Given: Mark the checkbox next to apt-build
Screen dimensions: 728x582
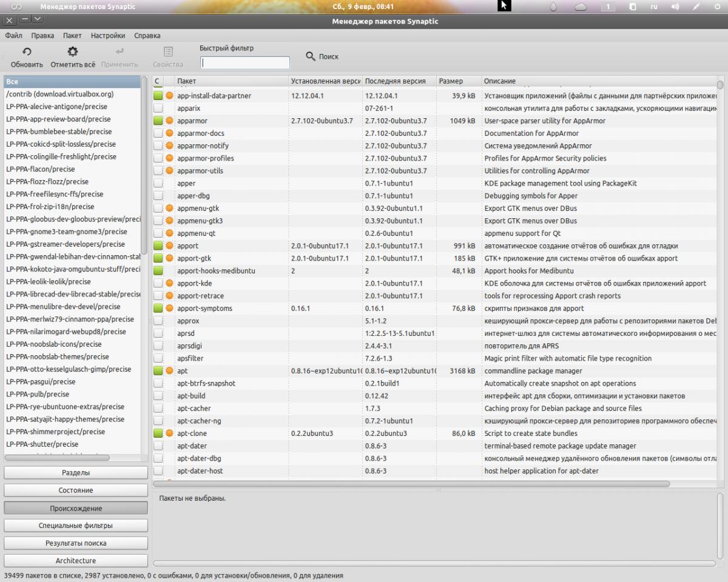Looking at the screenshot, I should pyautogui.click(x=158, y=396).
